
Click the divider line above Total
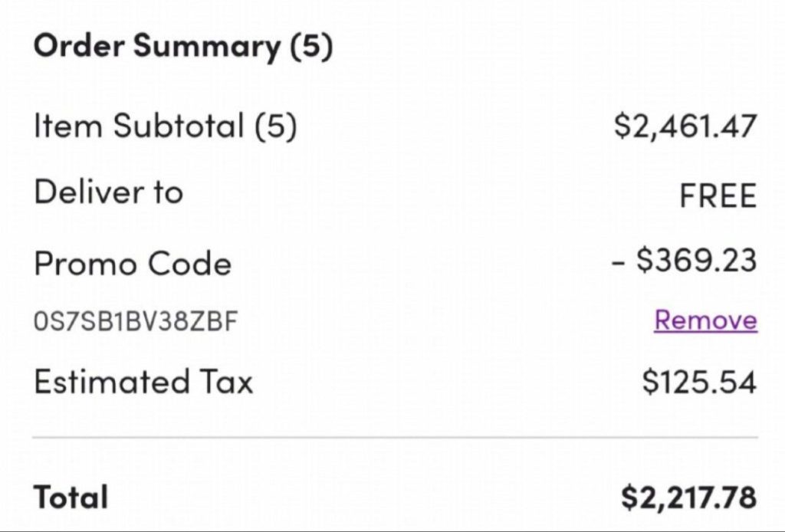pos(395,438)
